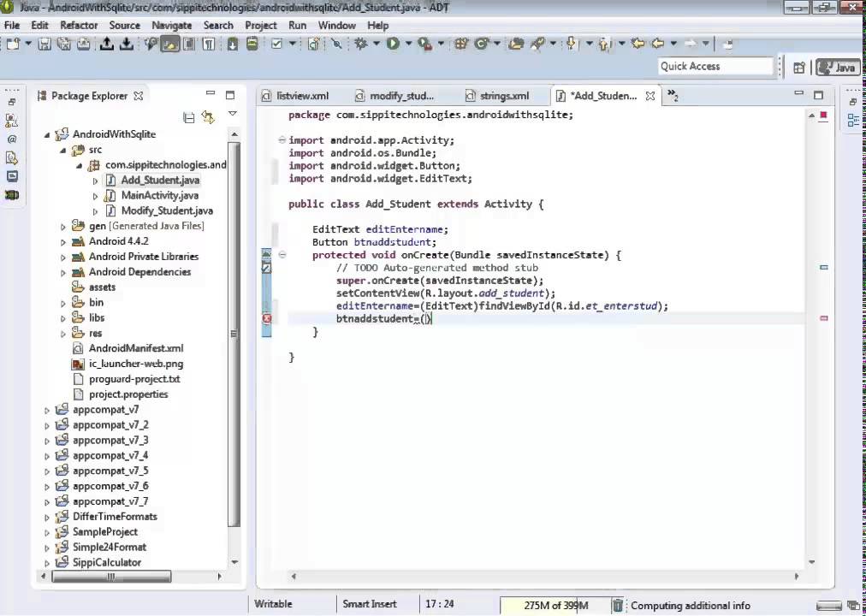
Task: Collapse the src folder node
Action: [x=63, y=150]
